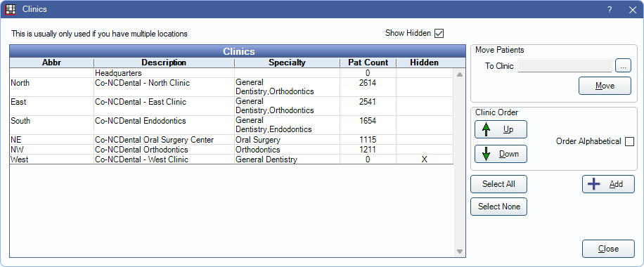This screenshot has height=267, width=644.
Task: Select the hidden West Clinic row
Action: pyautogui.click(x=231, y=159)
